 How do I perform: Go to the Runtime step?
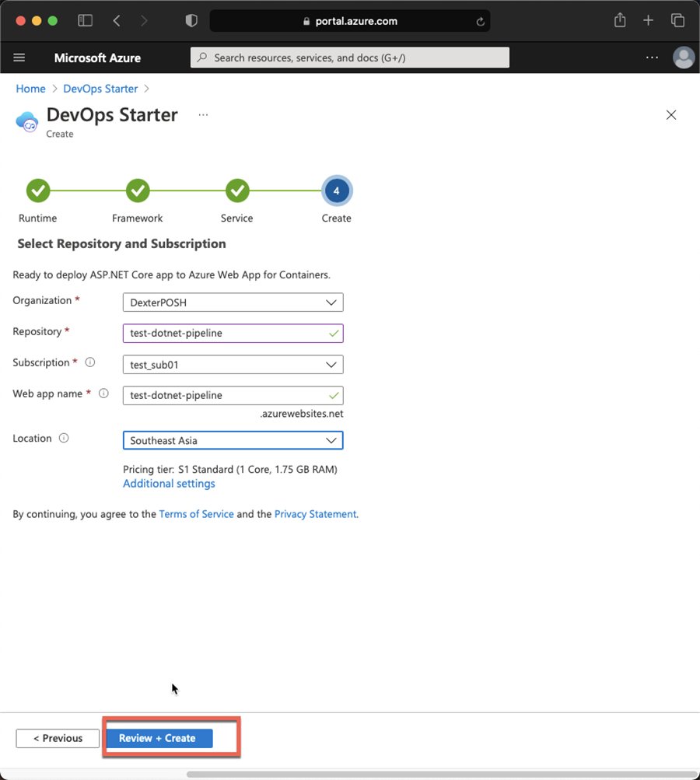click(38, 191)
